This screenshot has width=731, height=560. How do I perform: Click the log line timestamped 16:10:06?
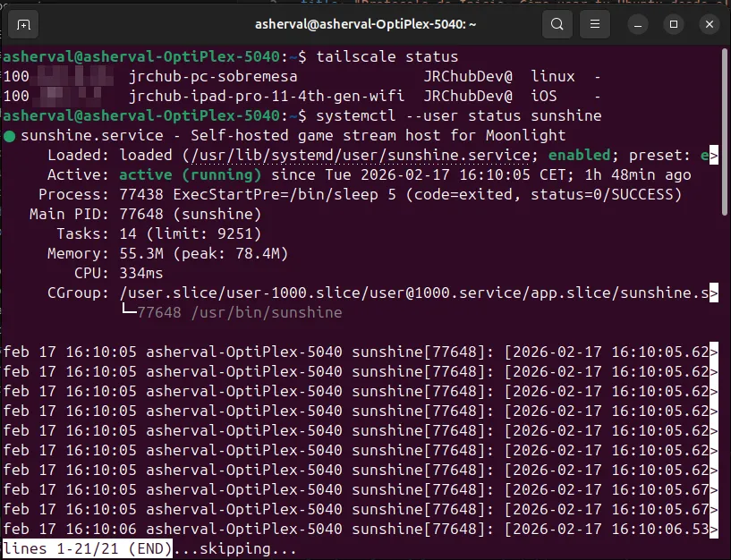(x=361, y=530)
